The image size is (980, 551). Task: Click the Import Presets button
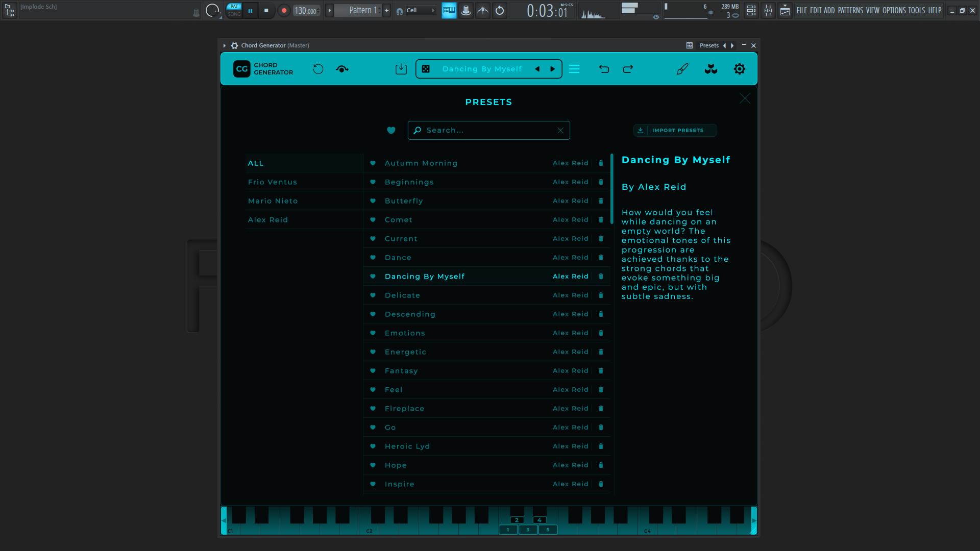pos(675,130)
